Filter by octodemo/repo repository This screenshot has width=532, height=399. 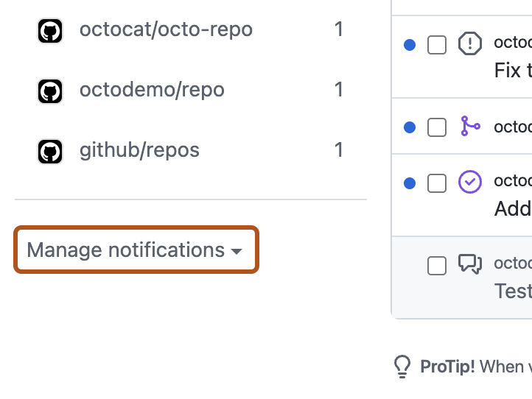190,90
